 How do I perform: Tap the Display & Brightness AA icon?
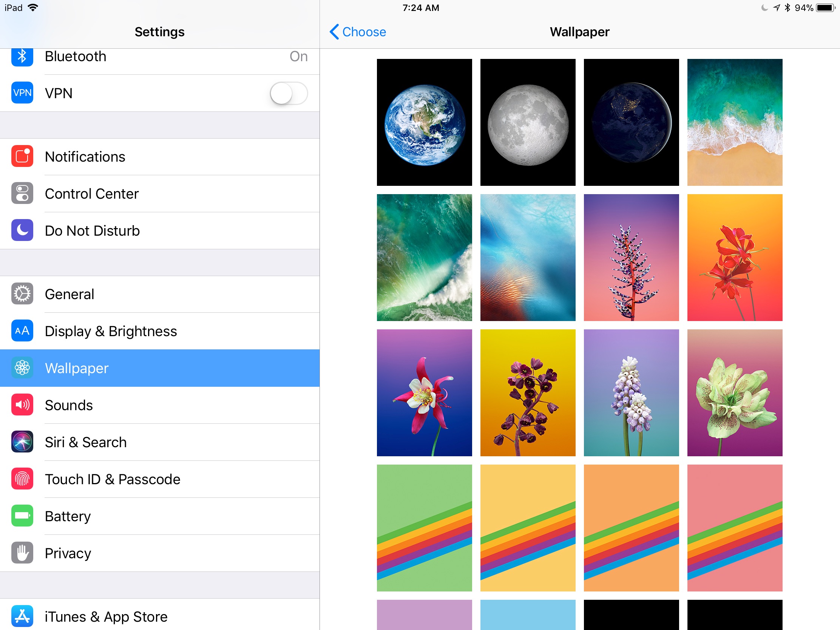coord(22,331)
